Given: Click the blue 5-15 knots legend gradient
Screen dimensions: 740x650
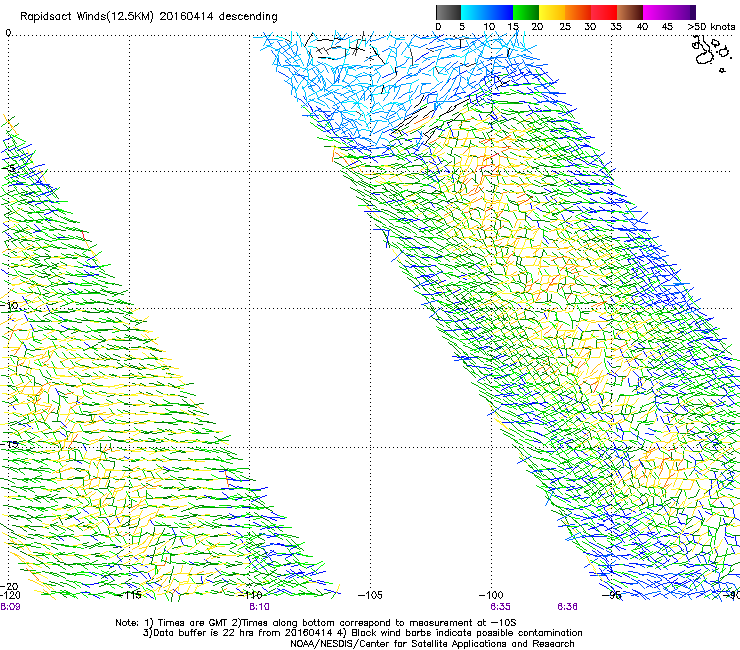Looking at the screenshot, I should [x=487, y=12].
